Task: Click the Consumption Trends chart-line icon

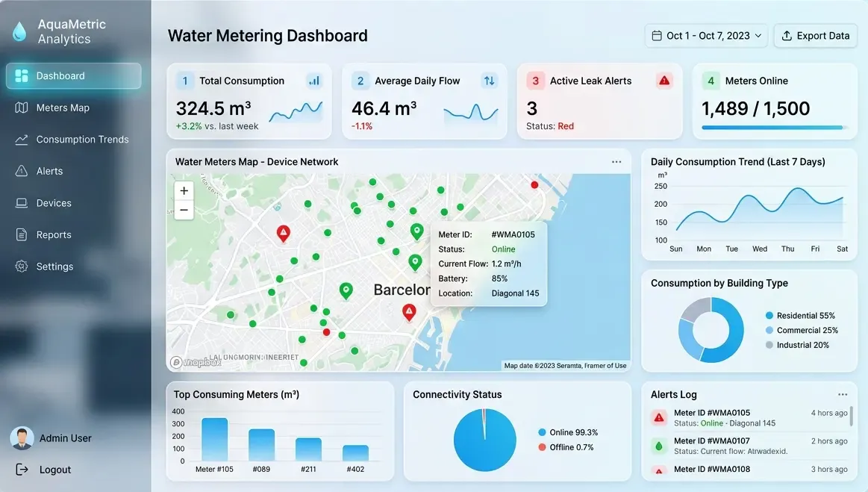Action: [x=22, y=140]
